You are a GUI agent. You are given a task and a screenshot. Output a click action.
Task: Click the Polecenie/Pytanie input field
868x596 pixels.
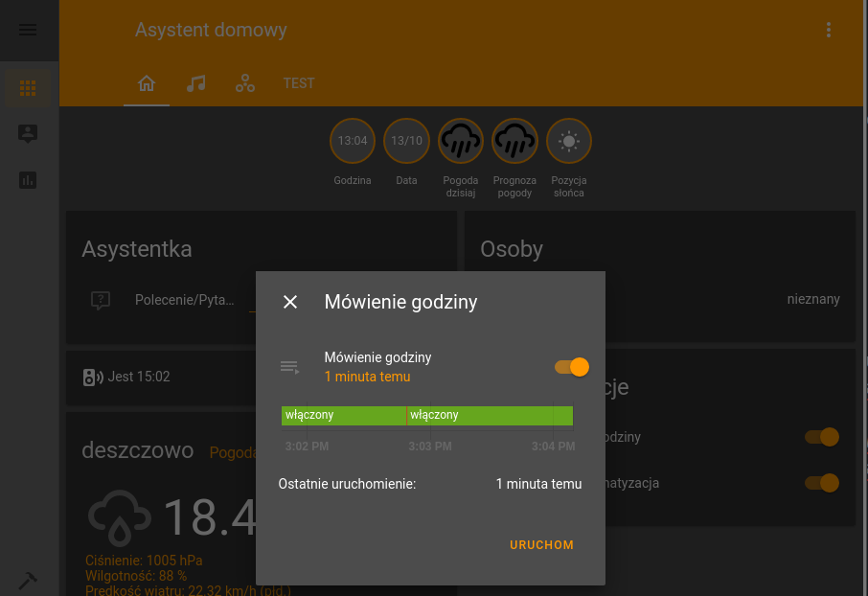tap(185, 300)
